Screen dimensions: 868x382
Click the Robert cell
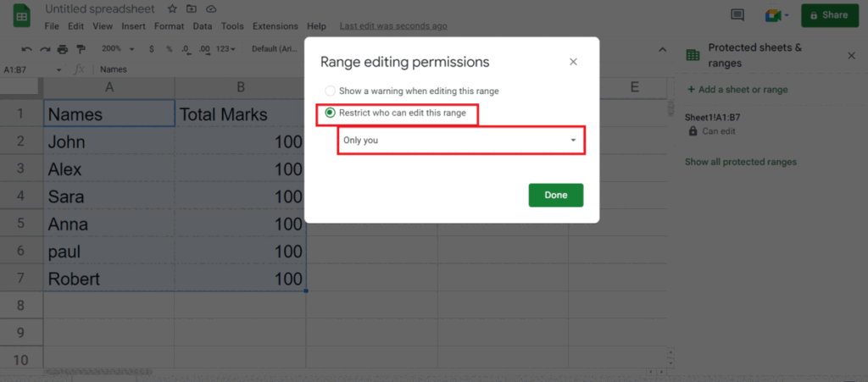[x=109, y=279]
